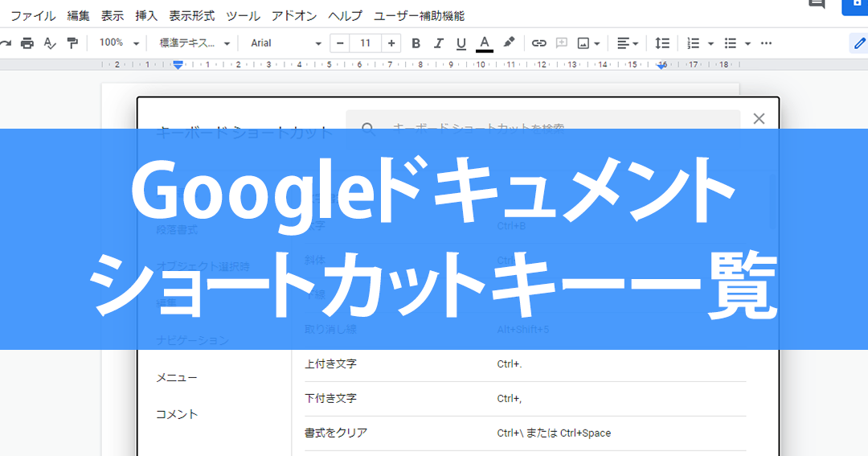Expand the bulleted list options arrow
This screenshot has height=456, width=868.
tap(748, 43)
